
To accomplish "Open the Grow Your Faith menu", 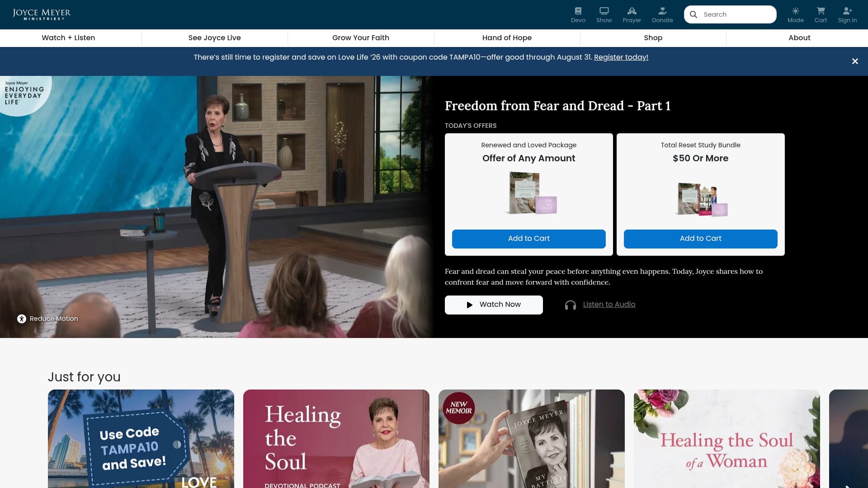I will [x=361, y=38].
